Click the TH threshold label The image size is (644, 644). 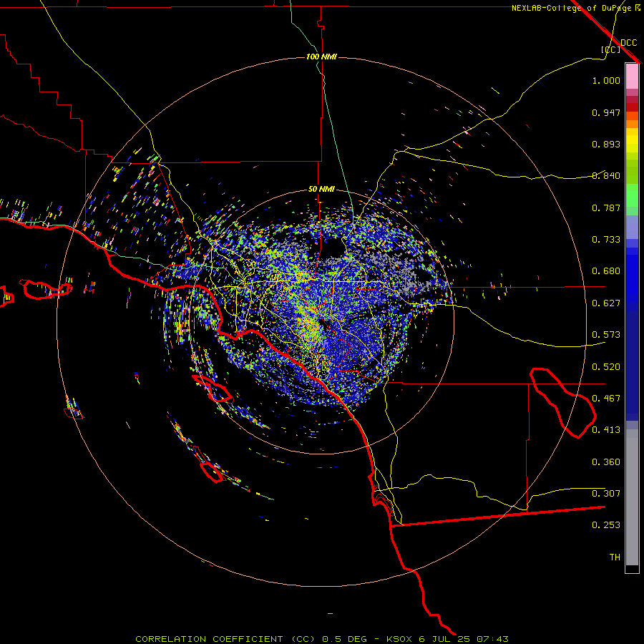[615, 557]
